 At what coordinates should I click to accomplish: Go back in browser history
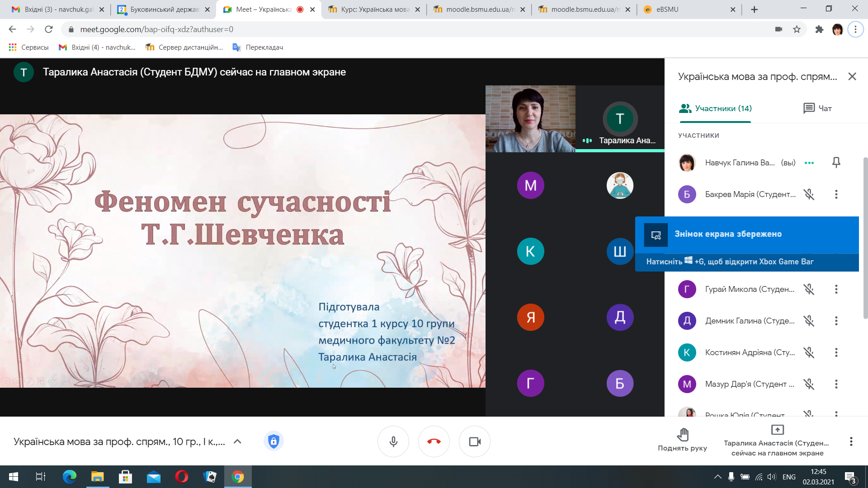tap(12, 29)
